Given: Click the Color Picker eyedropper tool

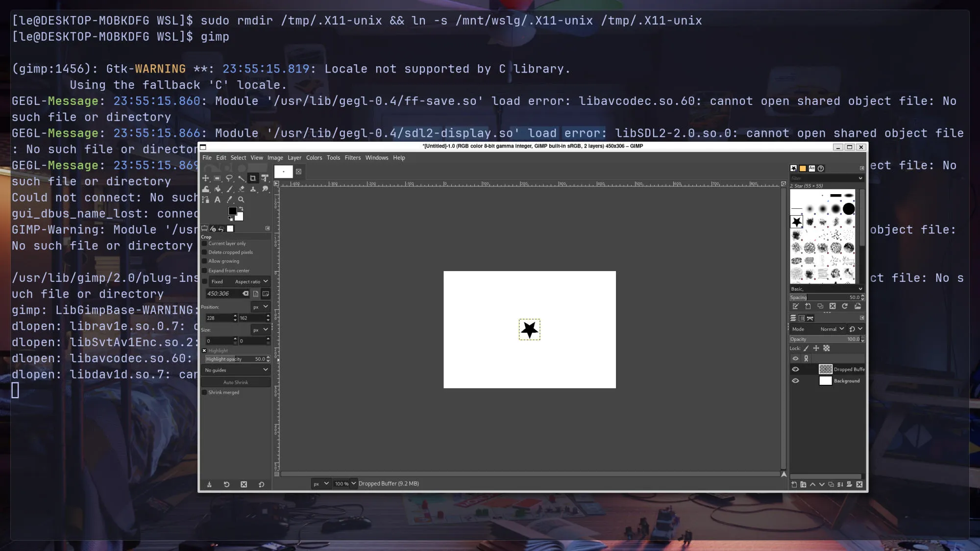Looking at the screenshot, I should [229, 200].
